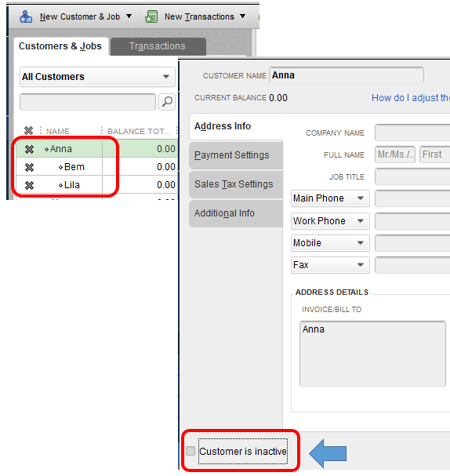
Task: Click the How do I adjust link
Action: coord(411,98)
